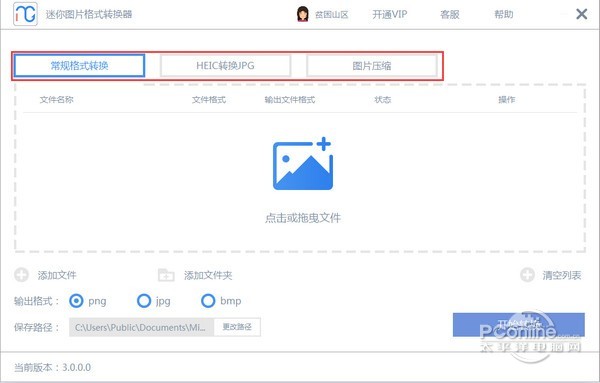Click the save path input field
The height and width of the screenshot is (383, 600).
(x=141, y=327)
